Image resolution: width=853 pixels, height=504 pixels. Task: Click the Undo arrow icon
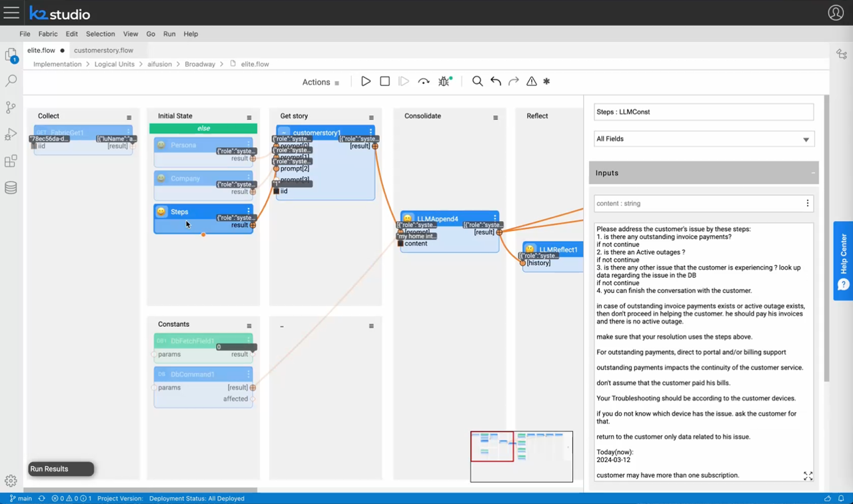tap(496, 81)
